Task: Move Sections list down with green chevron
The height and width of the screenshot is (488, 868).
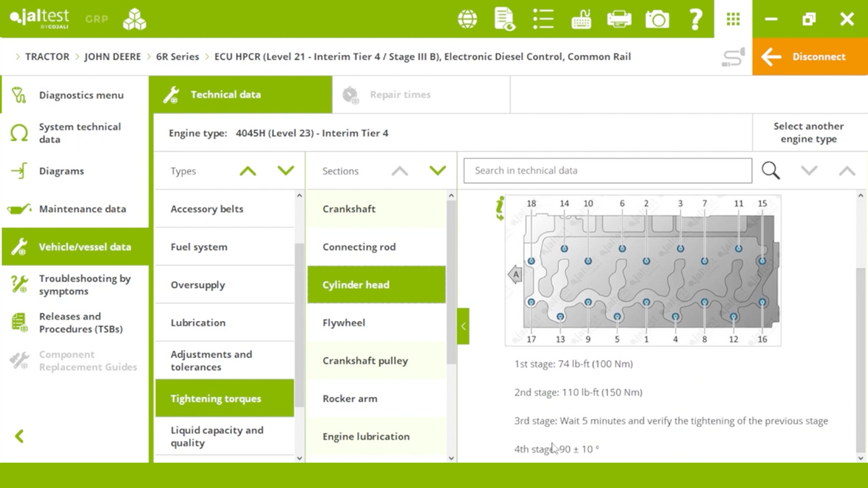Action: 438,171
